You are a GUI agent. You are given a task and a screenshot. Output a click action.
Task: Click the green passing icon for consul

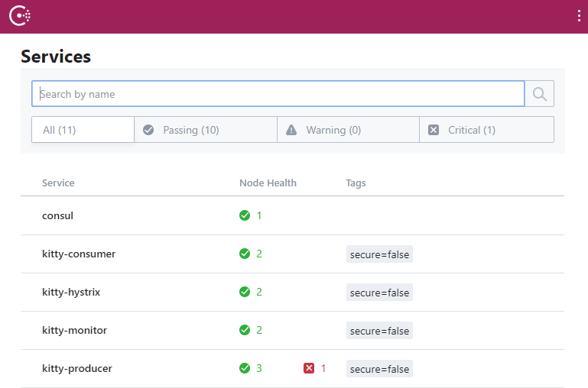(x=245, y=215)
